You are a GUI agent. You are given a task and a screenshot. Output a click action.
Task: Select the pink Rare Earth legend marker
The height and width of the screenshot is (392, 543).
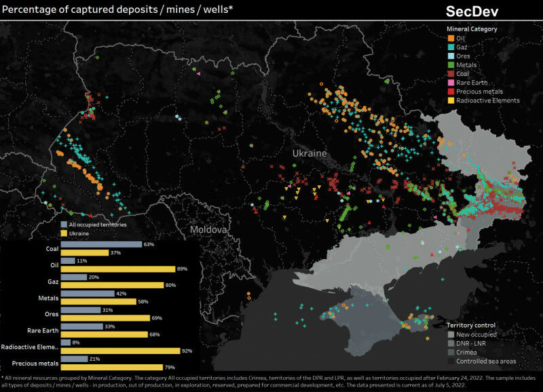450,83
